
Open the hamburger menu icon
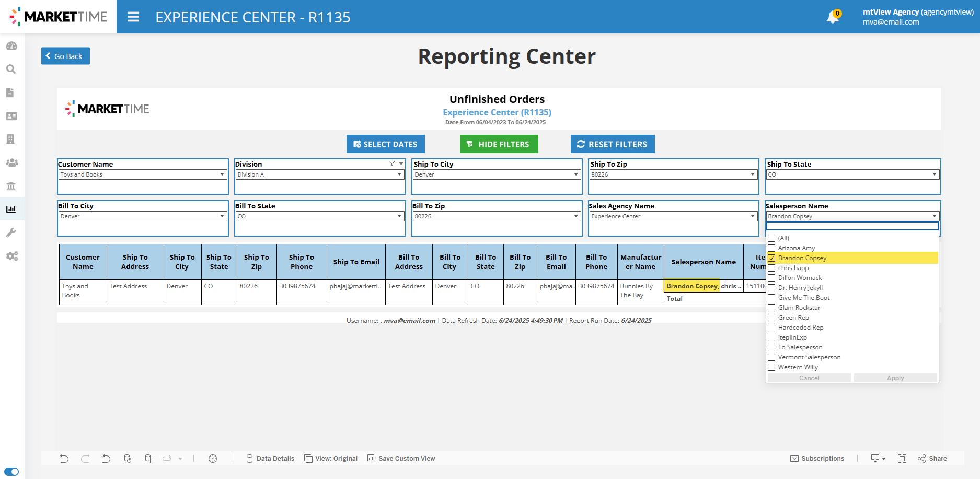point(133,17)
